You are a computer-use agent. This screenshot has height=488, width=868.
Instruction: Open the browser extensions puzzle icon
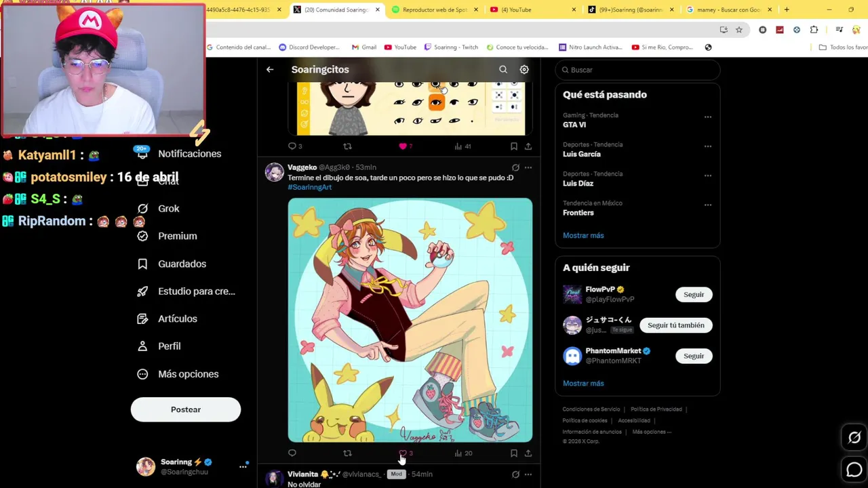coord(814,30)
